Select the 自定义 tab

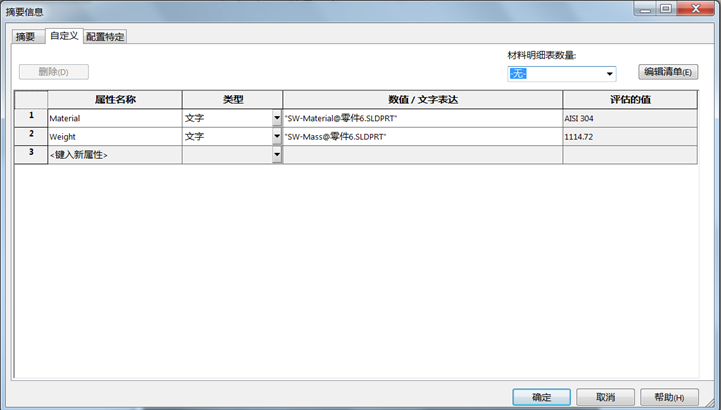click(x=64, y=36)
